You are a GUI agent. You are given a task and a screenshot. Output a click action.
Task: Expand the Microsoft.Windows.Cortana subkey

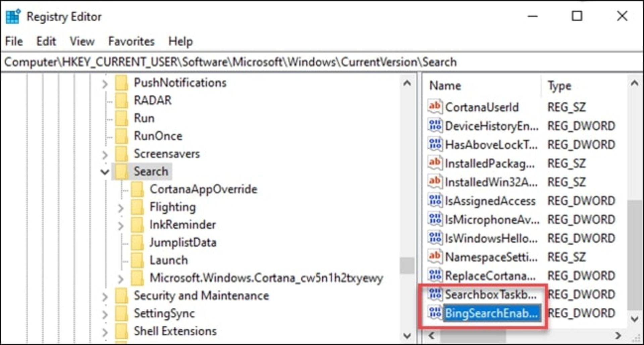121,279
